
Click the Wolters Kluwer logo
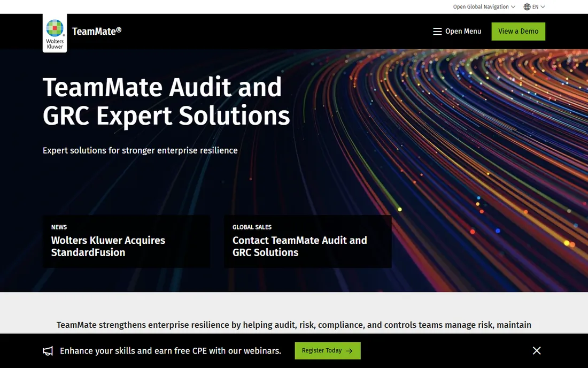(x=55, y=33)
